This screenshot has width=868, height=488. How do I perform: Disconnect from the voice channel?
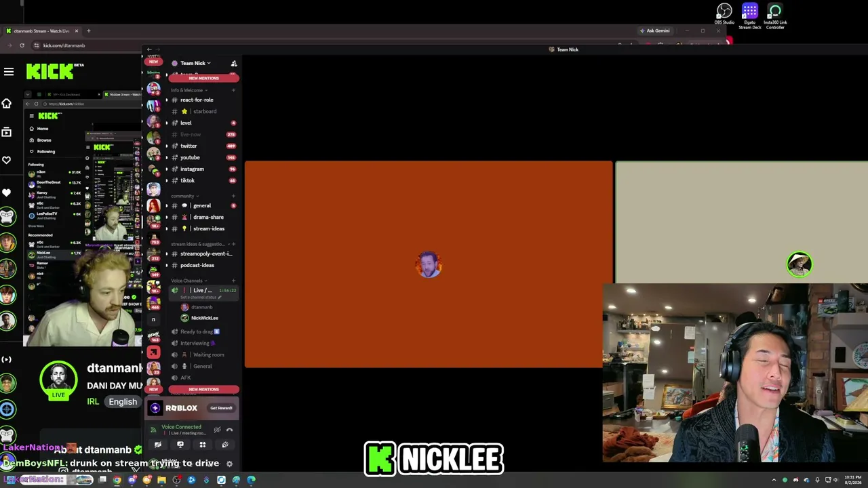pos(229,430)
